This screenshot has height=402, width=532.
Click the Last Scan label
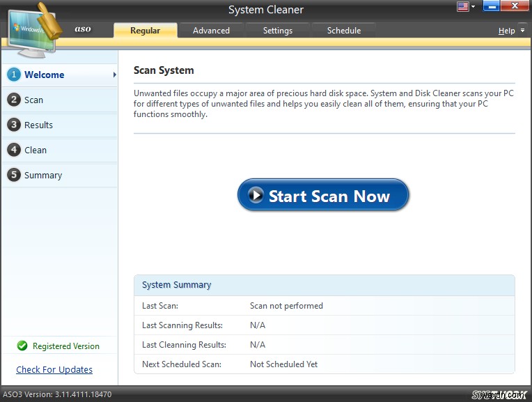tap(159, 306)
